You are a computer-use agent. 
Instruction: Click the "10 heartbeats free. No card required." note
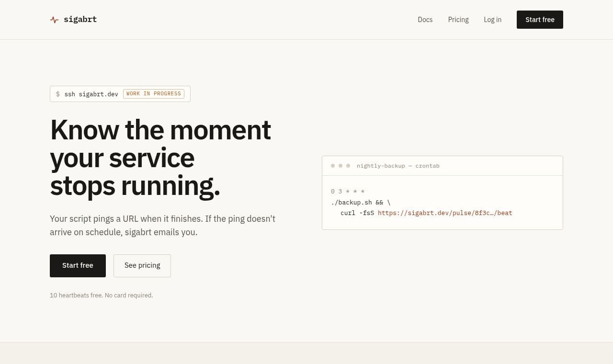coord(102,296)
